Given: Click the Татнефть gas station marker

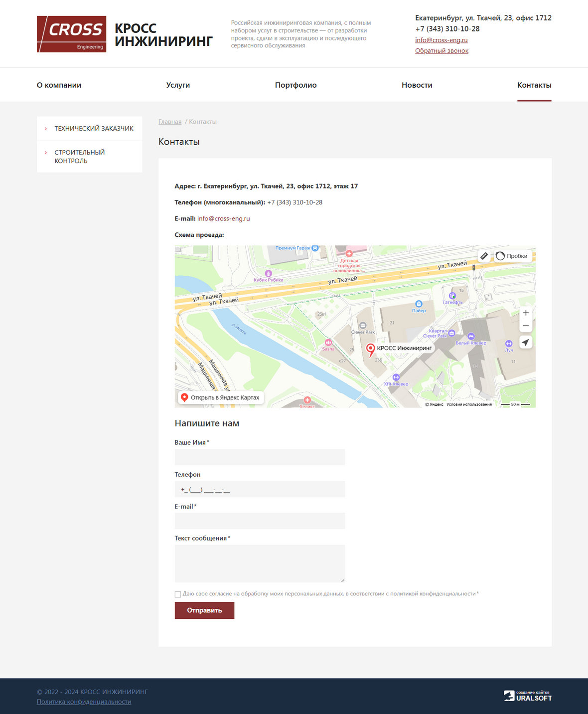Looking at the screenshot, I should 452,296.
